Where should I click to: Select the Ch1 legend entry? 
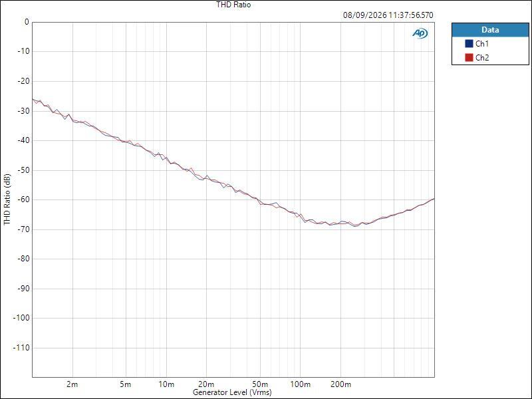coord(490,44)
